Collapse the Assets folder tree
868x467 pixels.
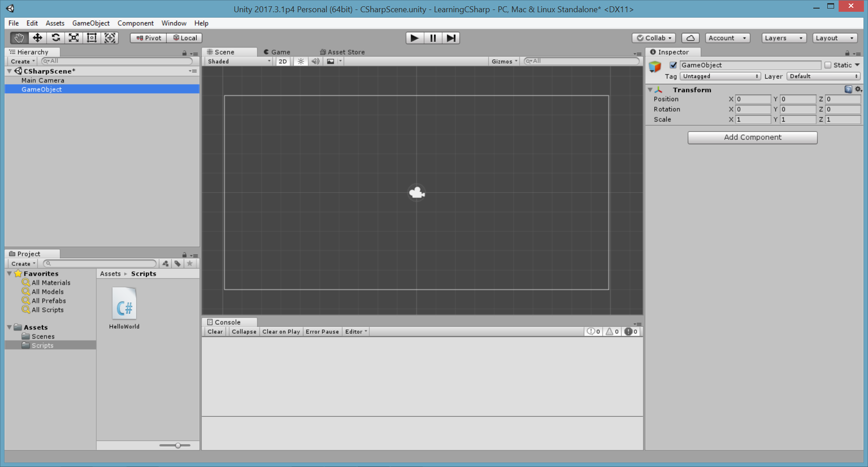point(9,327)
